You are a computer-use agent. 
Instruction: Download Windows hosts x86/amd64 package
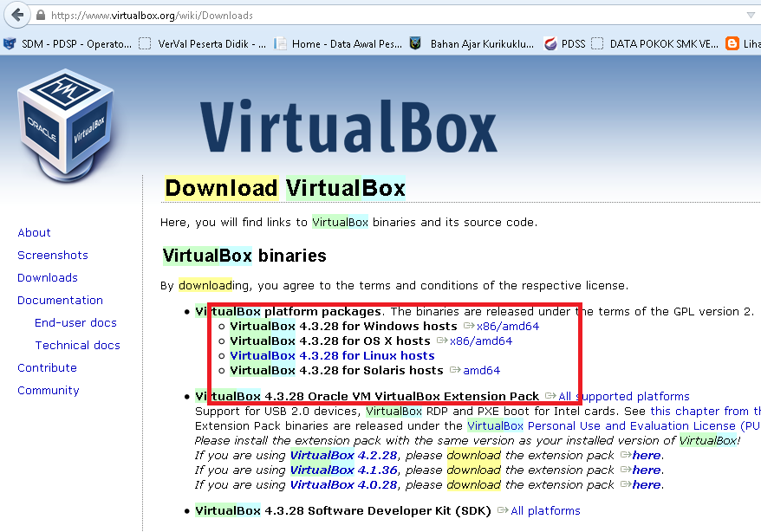click(x=508, y=327)
